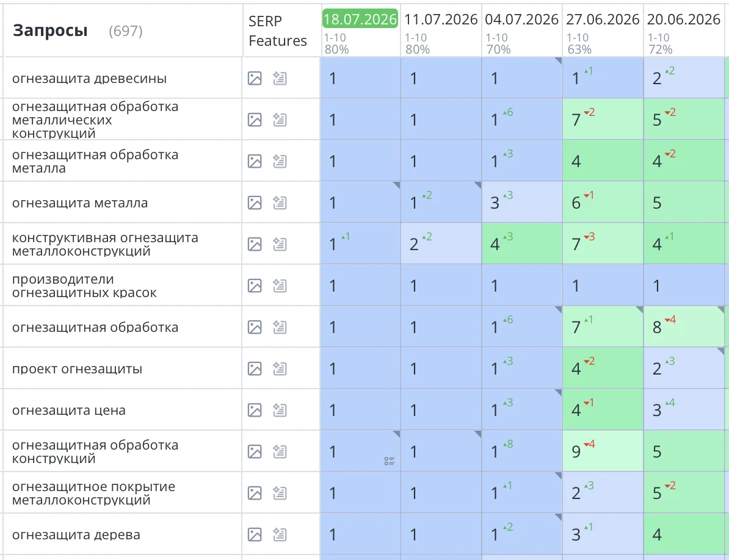Click image icon for огнезащита дерева
This screenshot has width=729, height=560.
(255, 534)
